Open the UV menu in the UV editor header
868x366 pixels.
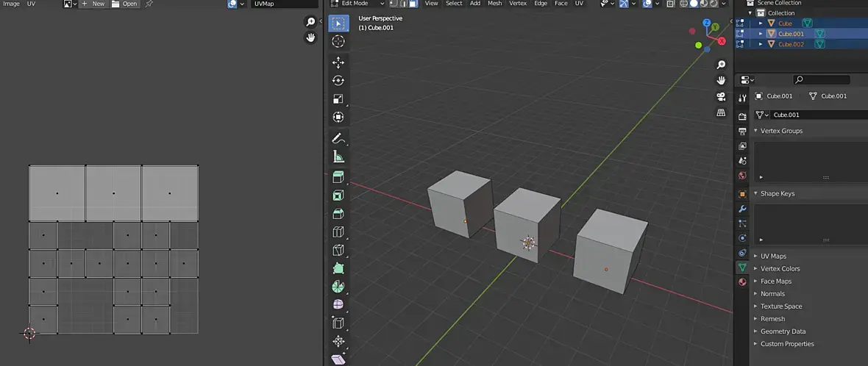31,4
